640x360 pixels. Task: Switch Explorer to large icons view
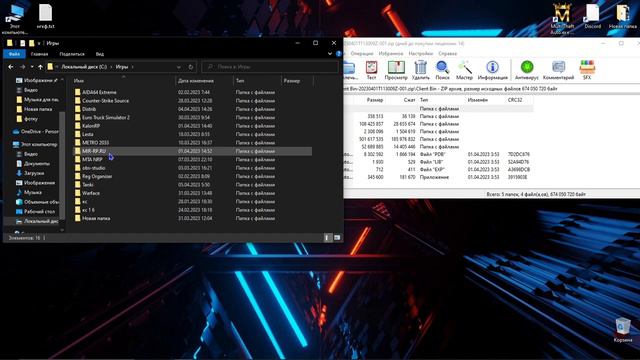click(x=337, y=238)
